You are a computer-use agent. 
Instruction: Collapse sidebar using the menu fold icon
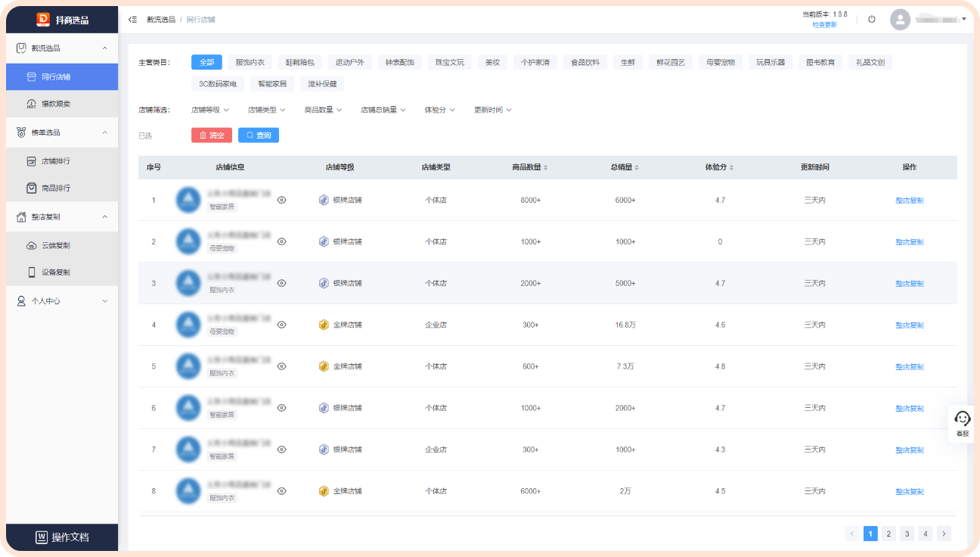click(x=132, y=19)
